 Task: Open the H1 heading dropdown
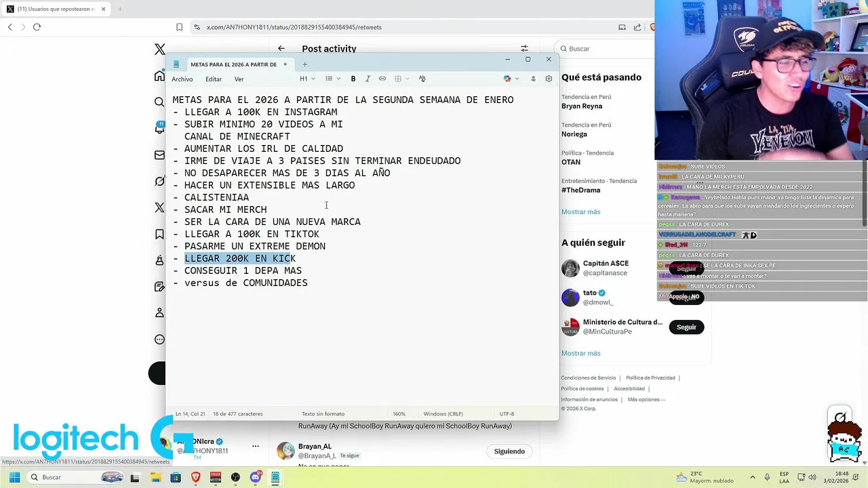tap(307, 79)
